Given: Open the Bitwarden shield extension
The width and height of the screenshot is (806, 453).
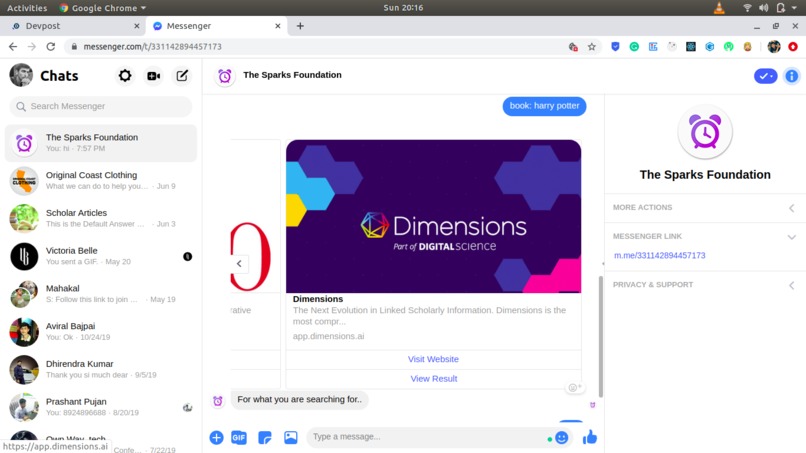Looking at the screenshot, I should 615,47.
